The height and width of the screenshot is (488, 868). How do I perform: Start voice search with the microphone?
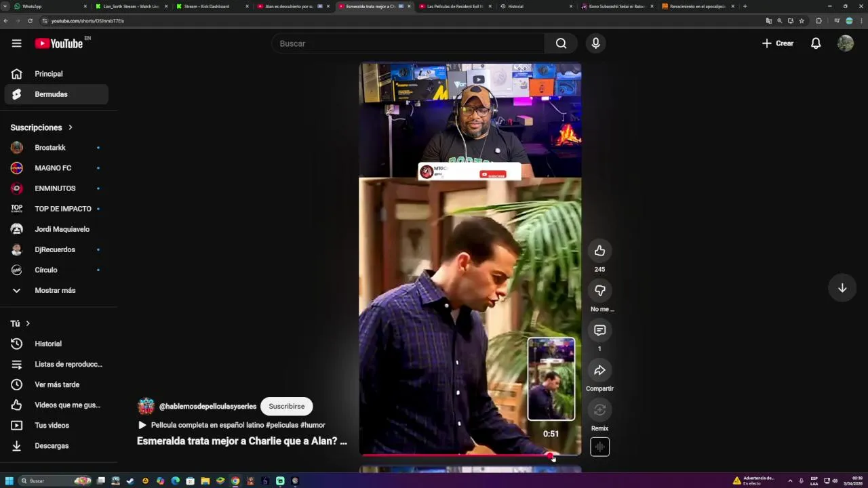(x=595, y=43)
